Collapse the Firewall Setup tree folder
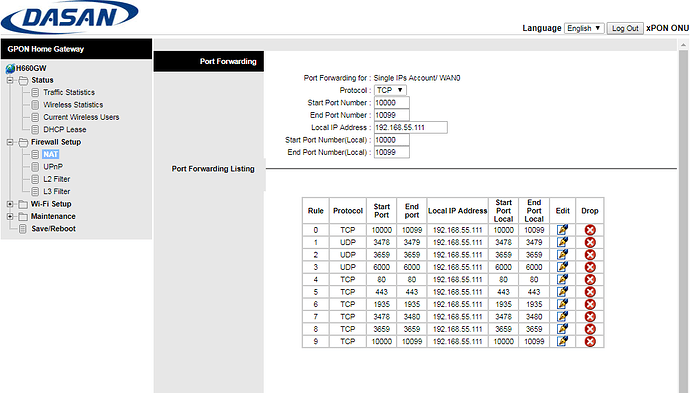The width and height of the screenshot is (690, 393). tap(10, 142)
